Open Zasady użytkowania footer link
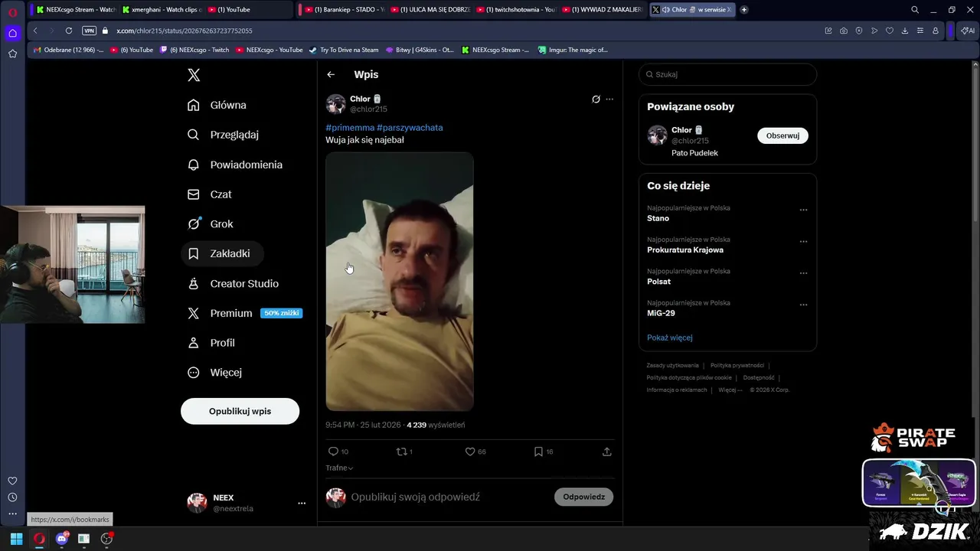 point(672,366)
